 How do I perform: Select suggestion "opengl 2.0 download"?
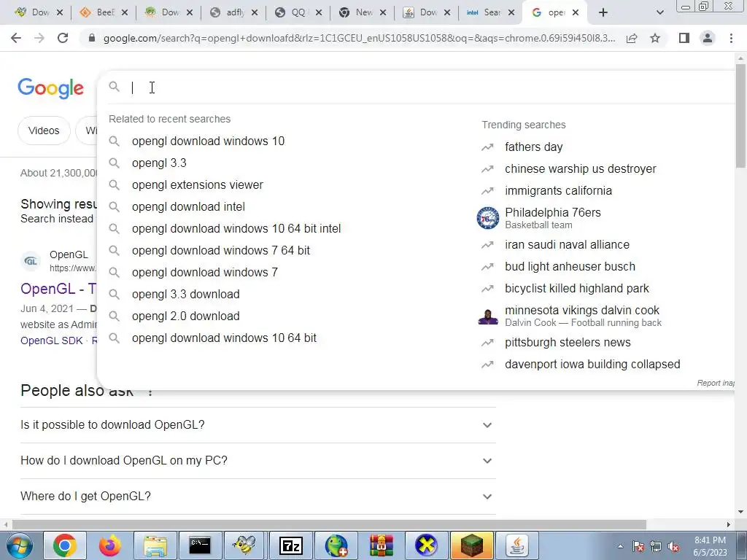185,316
